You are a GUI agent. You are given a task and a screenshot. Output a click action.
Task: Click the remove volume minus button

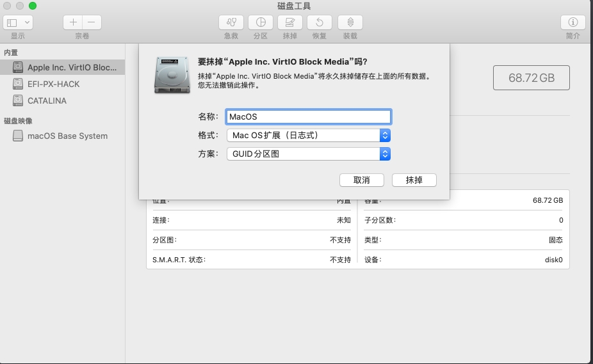coord(92,22)
